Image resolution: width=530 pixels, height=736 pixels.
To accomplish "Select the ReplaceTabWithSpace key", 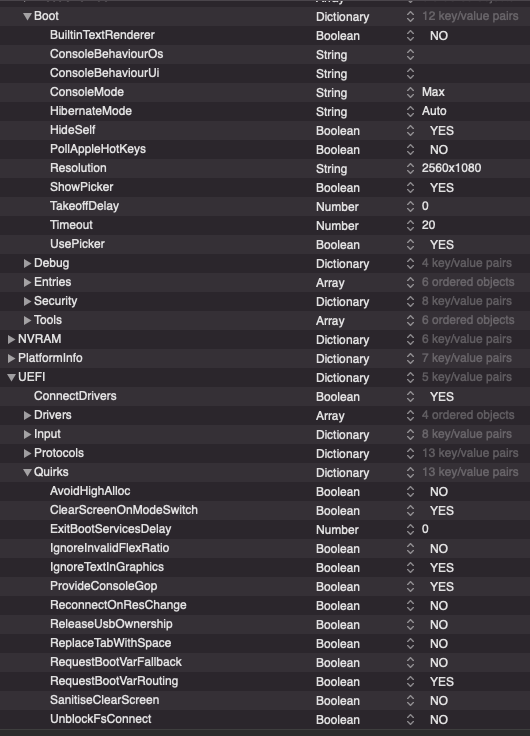I will pyautogui.click(x=110, y=643).
